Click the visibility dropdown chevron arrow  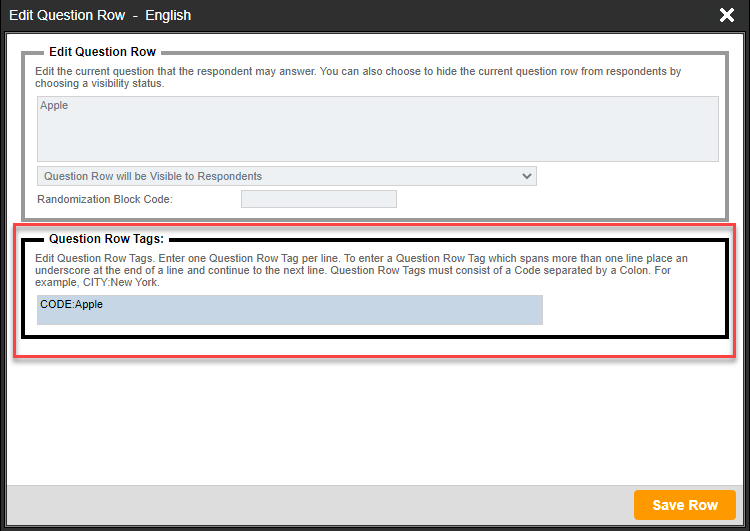tap(527, 176)
